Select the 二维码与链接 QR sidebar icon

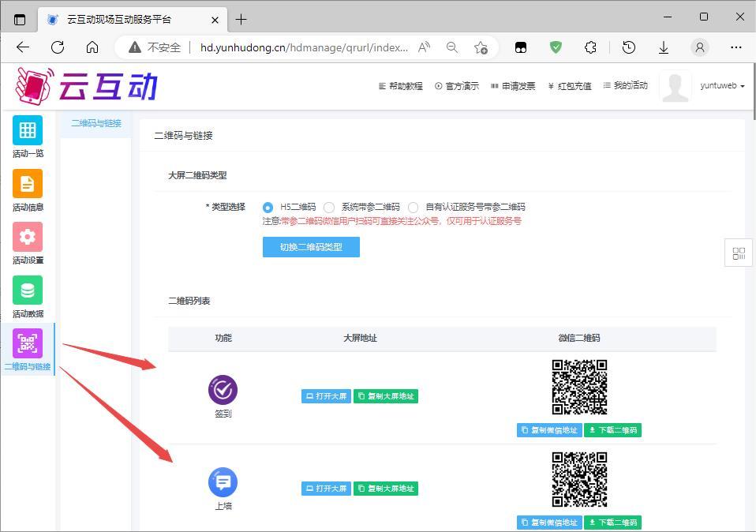(28, 343)
